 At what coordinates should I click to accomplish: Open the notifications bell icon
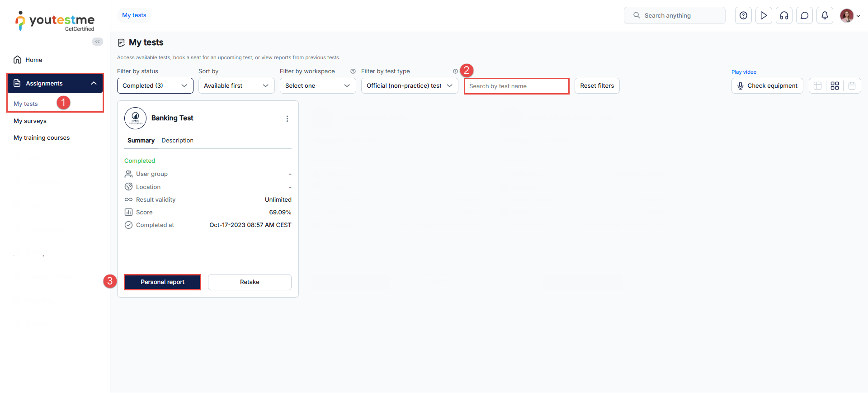pos(825,15)
